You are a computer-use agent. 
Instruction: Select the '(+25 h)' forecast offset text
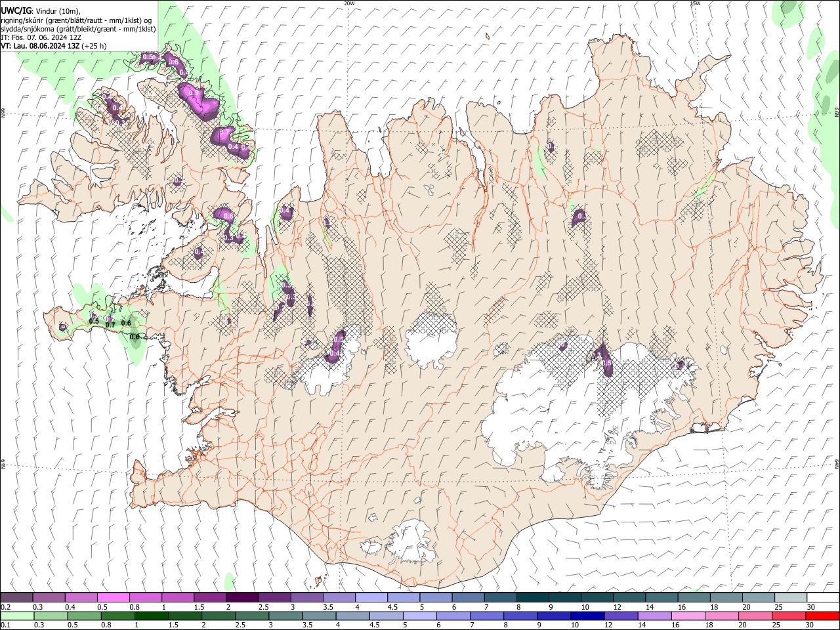(94, 46)
